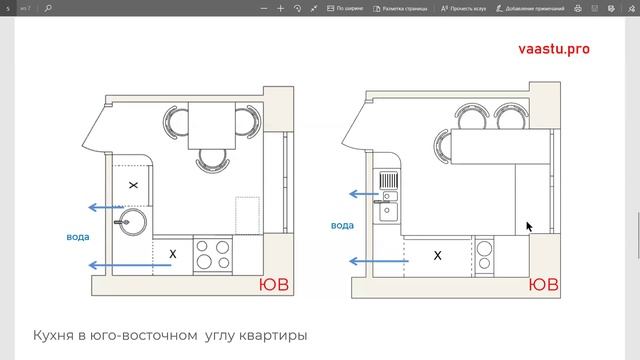This screenshot has height=360, width=640.
Task: Open the 'Разметка страницы' layout menu
Action: [x=400, y=8]
